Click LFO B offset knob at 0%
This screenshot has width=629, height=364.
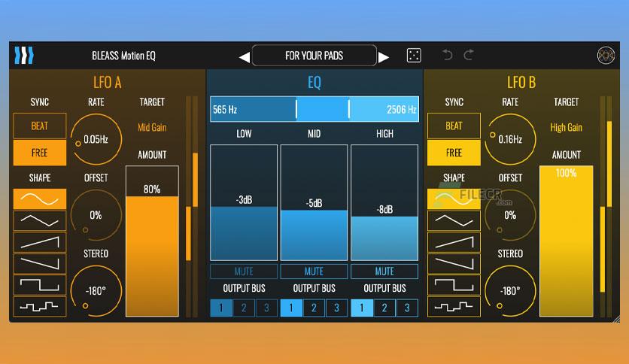pos(510,215)
